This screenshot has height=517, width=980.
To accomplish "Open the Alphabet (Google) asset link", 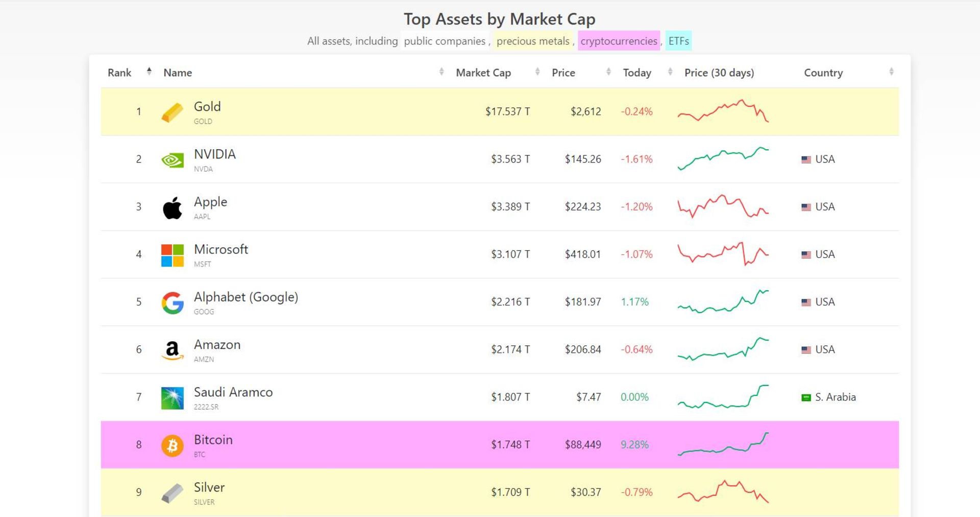I will (246, 297).
